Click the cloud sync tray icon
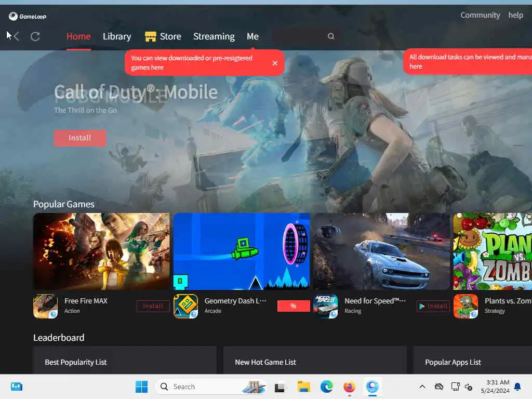Screen dimensions: 532x399 (439, 387)
